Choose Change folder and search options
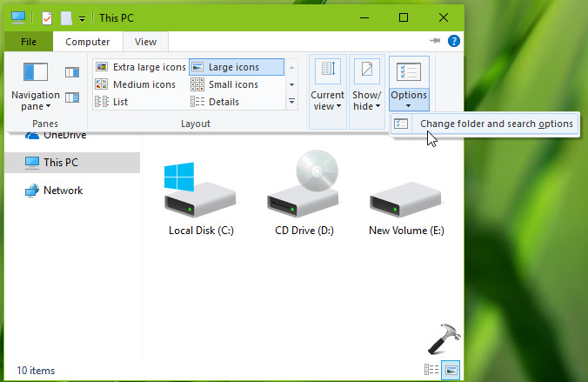 pyautogui.click(x=484, y=124)
